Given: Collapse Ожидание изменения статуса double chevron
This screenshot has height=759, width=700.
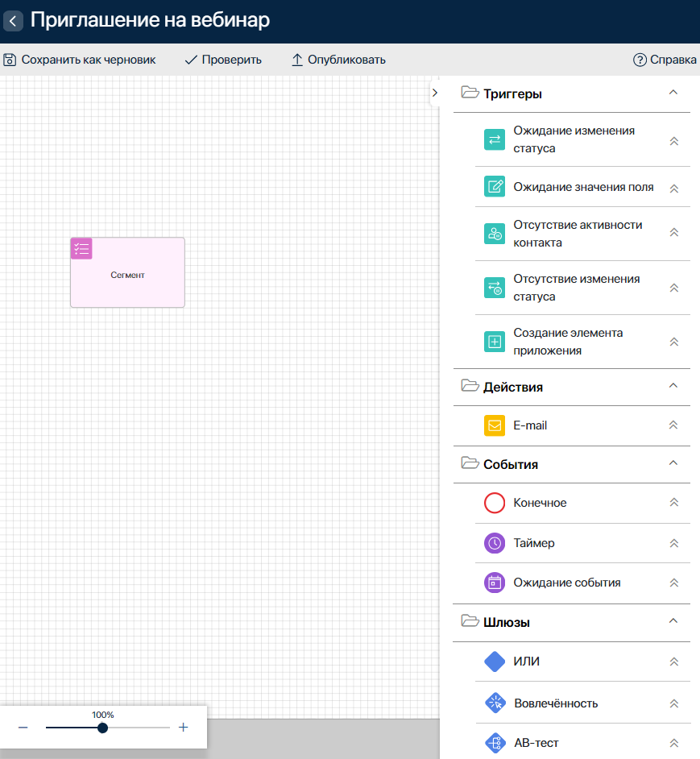Looking at the screenshot, I should click(x=674, y=141).
